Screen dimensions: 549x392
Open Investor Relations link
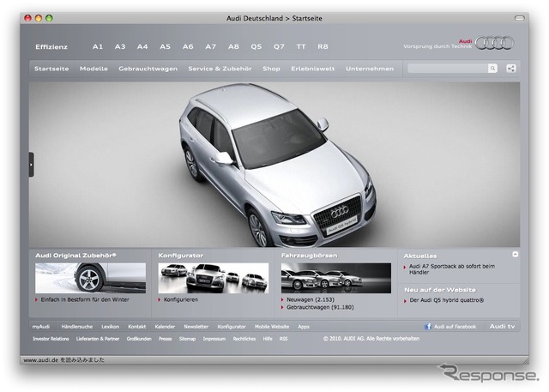click(x=51, y=339)
